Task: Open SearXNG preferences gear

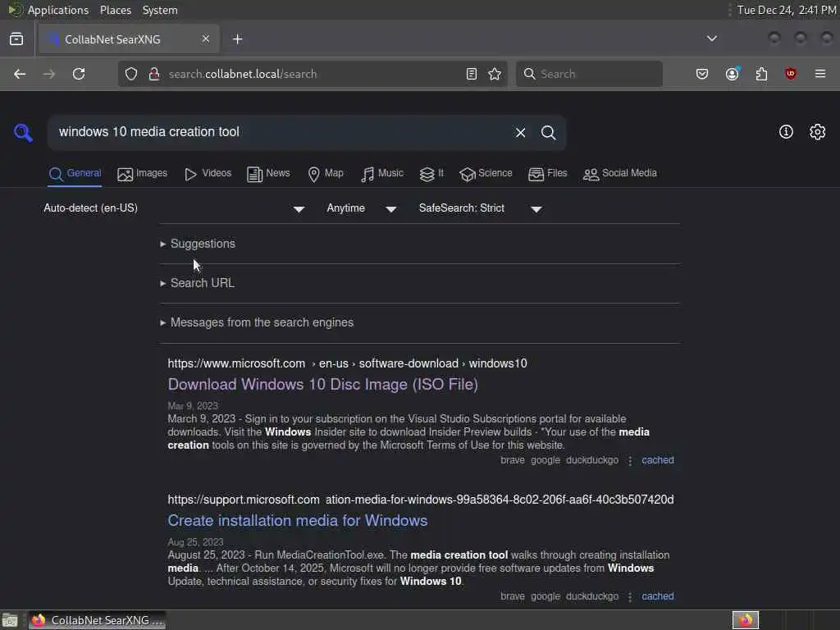Action: click(818, 132)
